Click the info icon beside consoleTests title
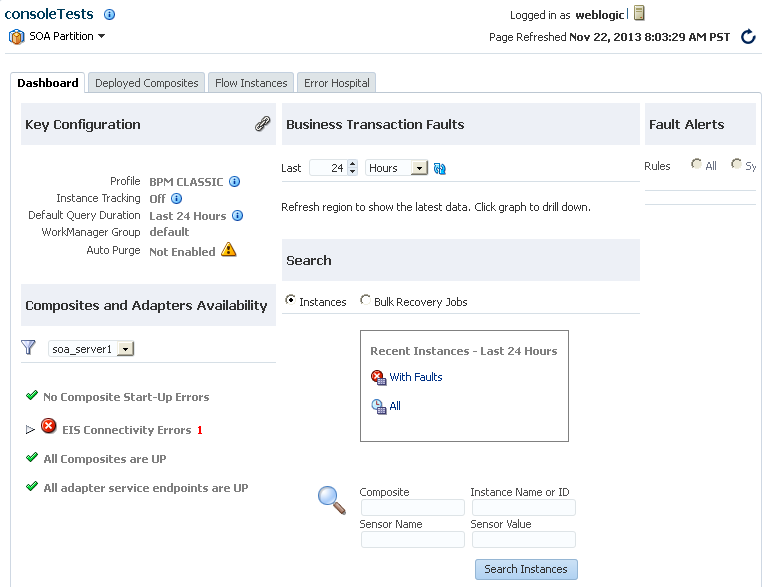 point(109,15)
